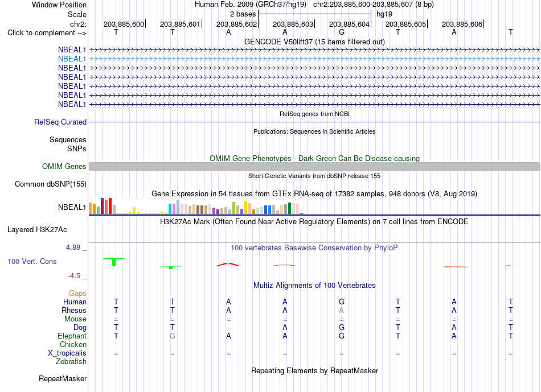
Task: Open the Sequences track label
Action: [x=68, y=139]
